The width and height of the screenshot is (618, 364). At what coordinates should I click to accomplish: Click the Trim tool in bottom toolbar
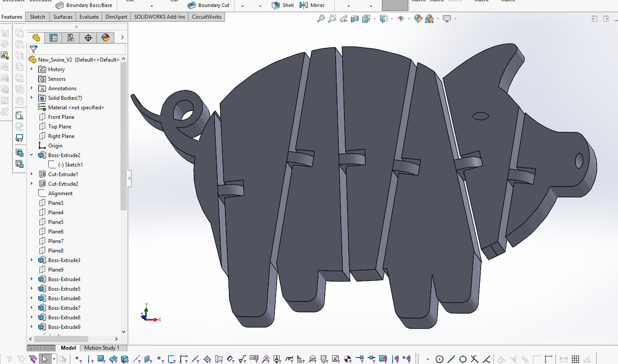(475, 359)
